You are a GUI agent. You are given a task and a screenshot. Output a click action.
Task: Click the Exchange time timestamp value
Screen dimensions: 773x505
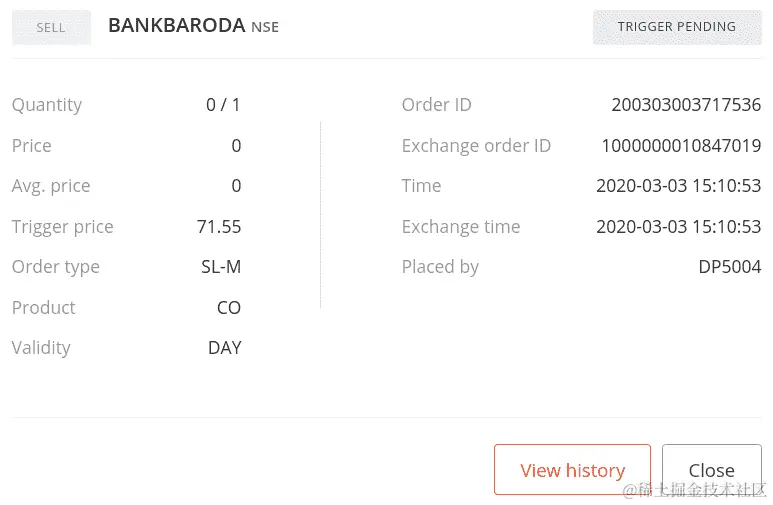coord(678,227)
